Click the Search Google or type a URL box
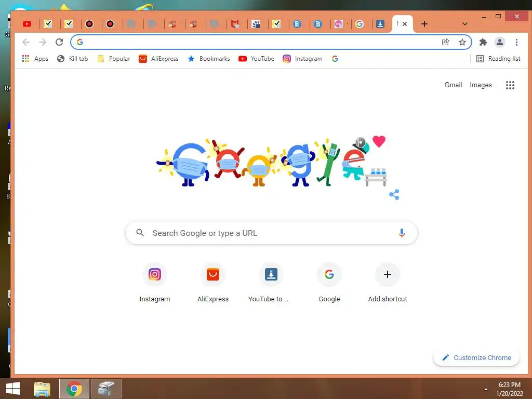The image size is (532, 399). 271,233
